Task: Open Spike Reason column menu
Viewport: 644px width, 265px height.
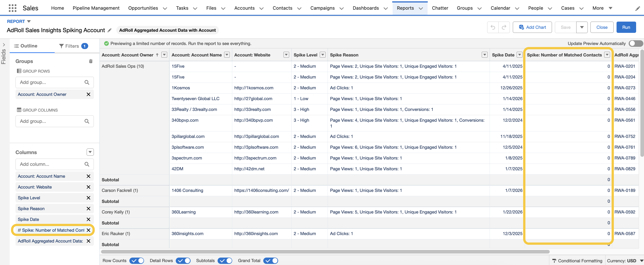Action: pos(484,55)
